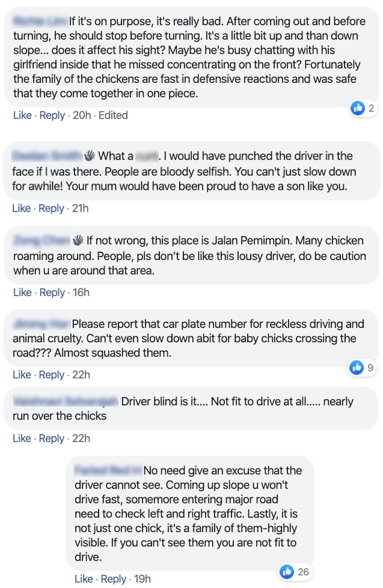Open the "Edited" history link

113,115
